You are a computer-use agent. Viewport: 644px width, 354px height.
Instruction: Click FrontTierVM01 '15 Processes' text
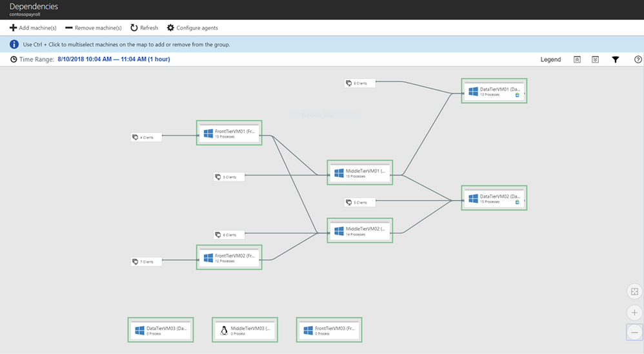tap(225, 137)
